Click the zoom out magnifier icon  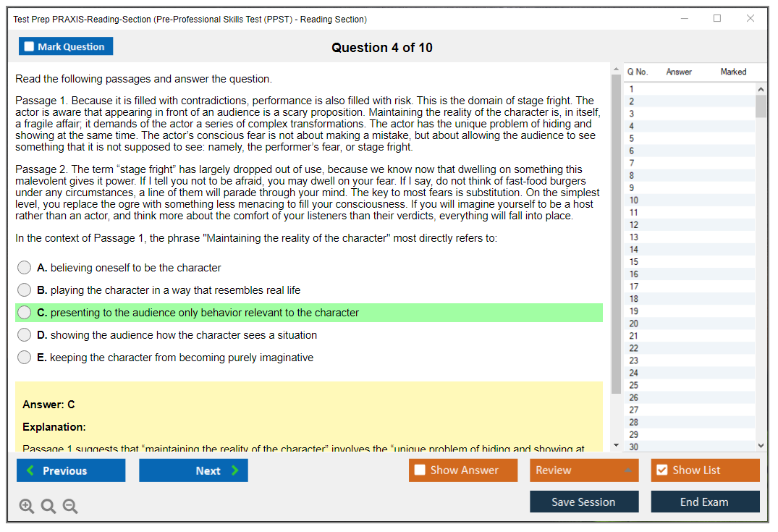point(70,507)
